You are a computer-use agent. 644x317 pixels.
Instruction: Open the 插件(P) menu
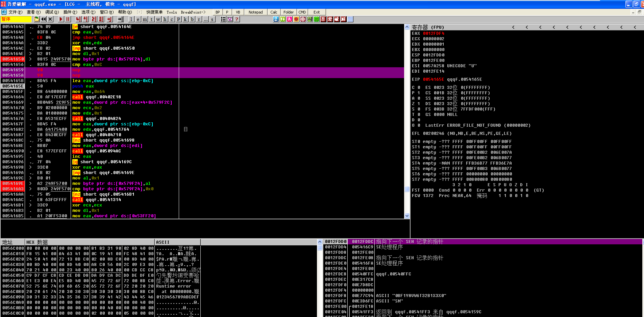coord(70,12)
